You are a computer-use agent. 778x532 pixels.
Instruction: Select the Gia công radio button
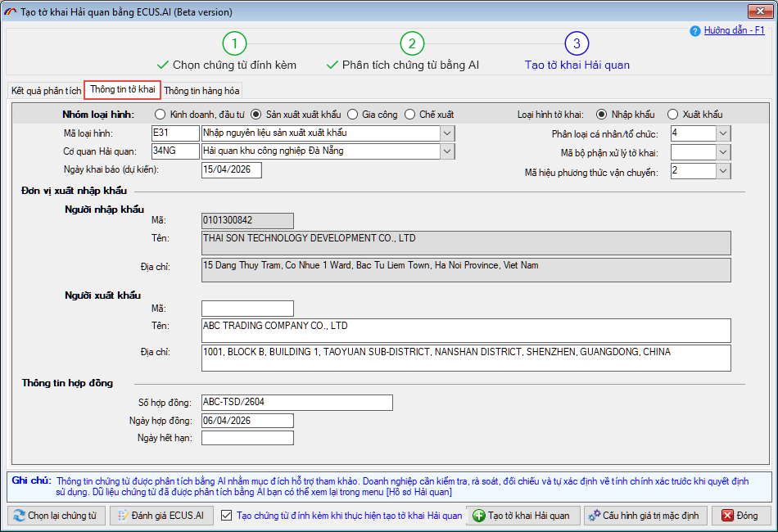pyautogui.click(x=353, y=115)
